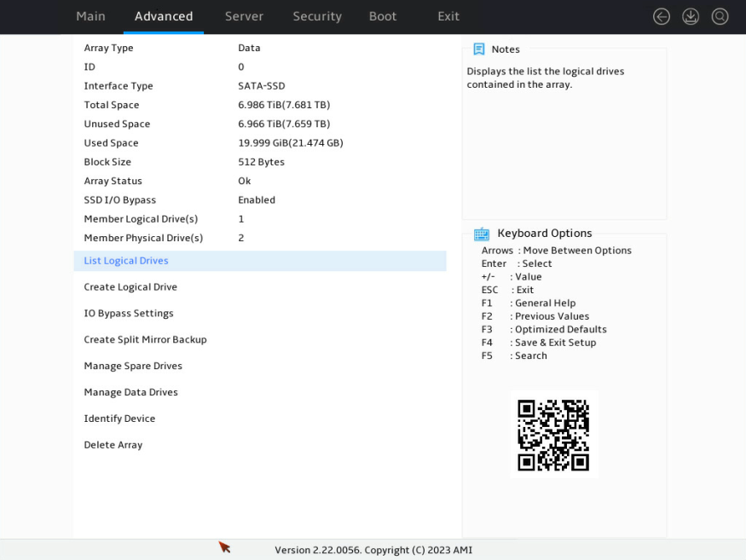The height and width of the screenshot is (560, 746).
Task: Click Total Space value 6.986 TiB(7.681 TB)
Action: 284,105
